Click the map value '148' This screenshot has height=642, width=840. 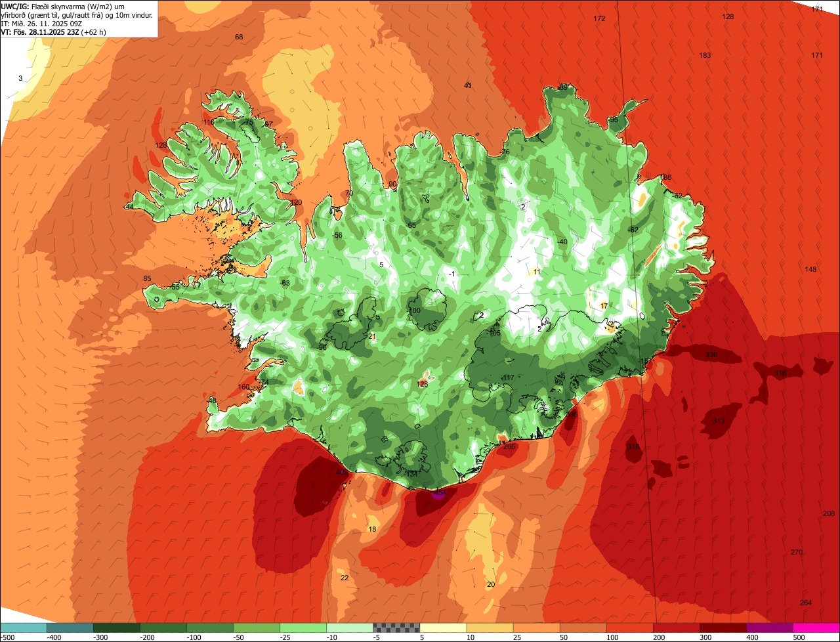pos(811,269)
